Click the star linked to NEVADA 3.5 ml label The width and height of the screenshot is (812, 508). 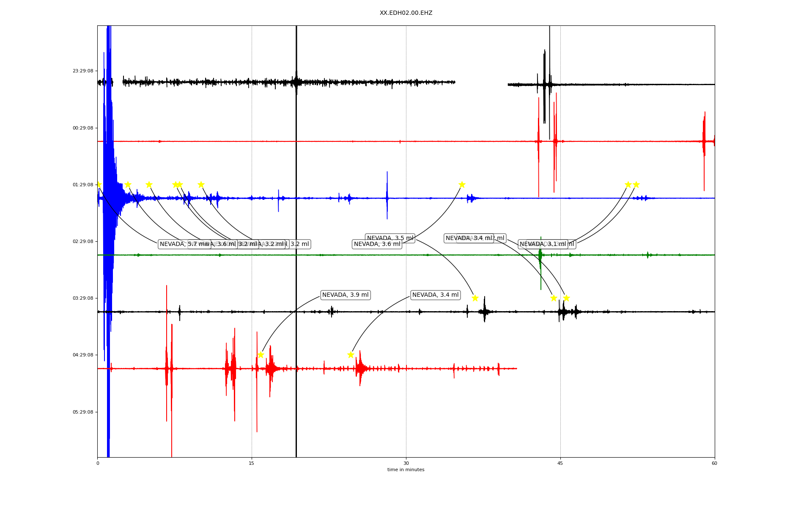(475, 298)
